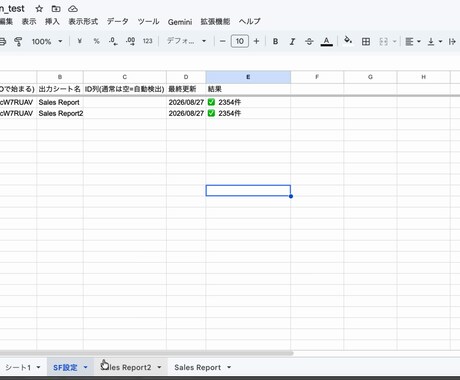Image resolution: width=460 pixels, height=380 pixels.
Task: Open the vertical align dropdown
Action: point(435,41)
